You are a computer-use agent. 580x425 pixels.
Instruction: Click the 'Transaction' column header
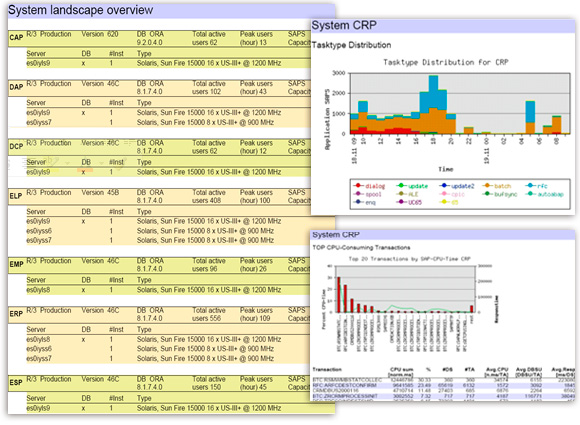327,370
